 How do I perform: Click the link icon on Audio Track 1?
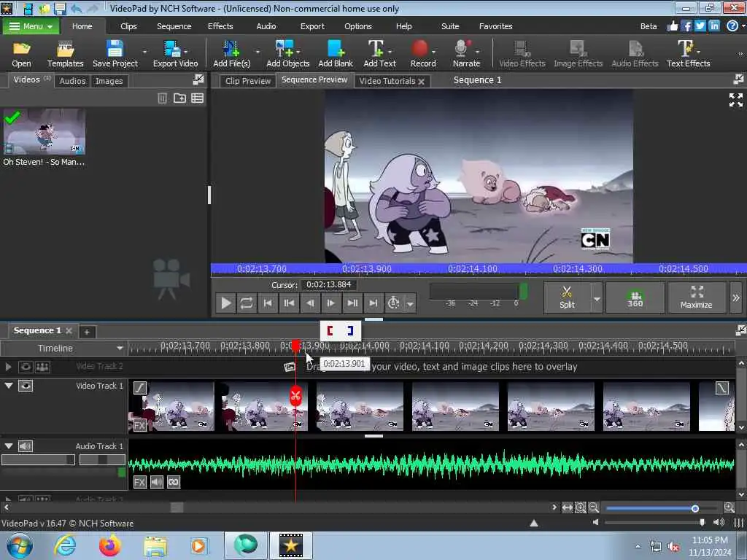tap(174, 482)
